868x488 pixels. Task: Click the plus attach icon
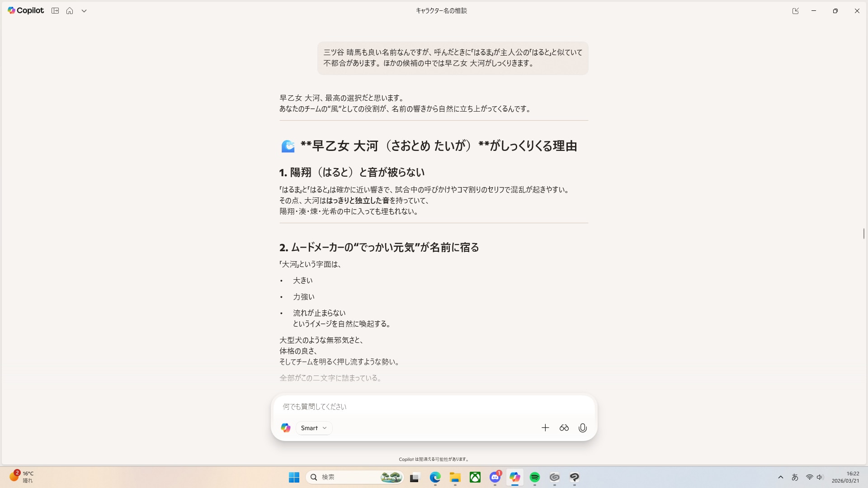point(545,428)
